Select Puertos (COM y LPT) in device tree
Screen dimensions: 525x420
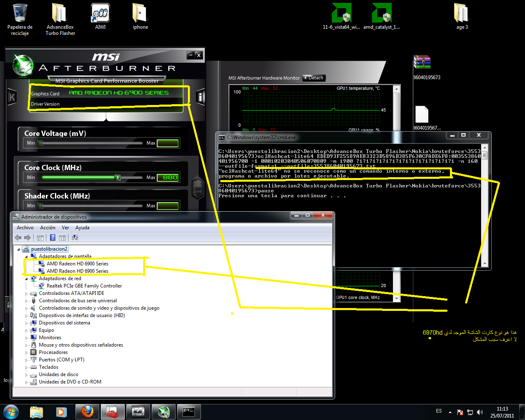coord(62,360)
